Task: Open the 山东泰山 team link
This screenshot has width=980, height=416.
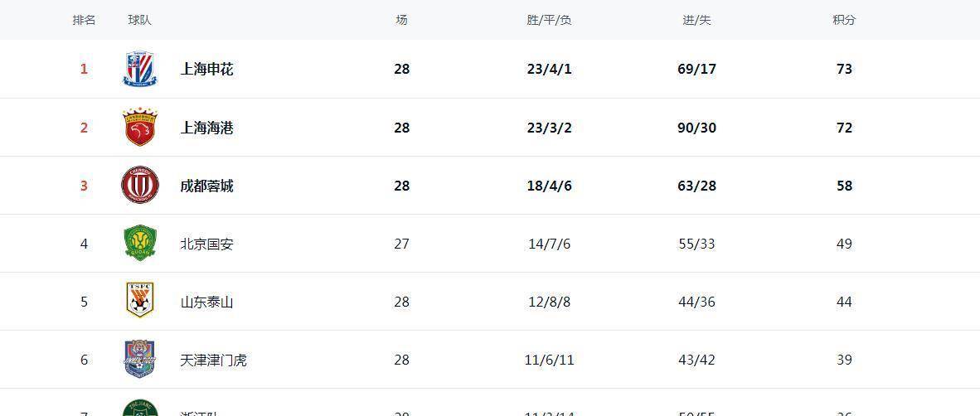Action: pos(207,302)
